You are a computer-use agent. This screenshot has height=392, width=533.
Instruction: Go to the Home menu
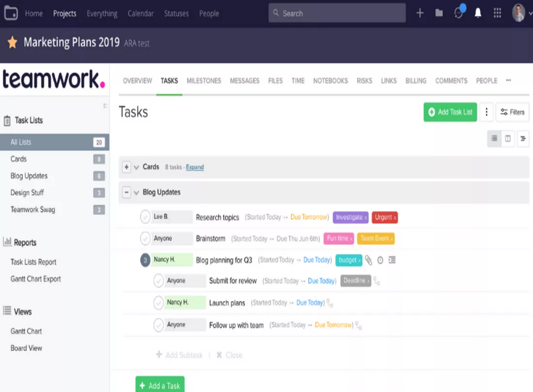33,14
